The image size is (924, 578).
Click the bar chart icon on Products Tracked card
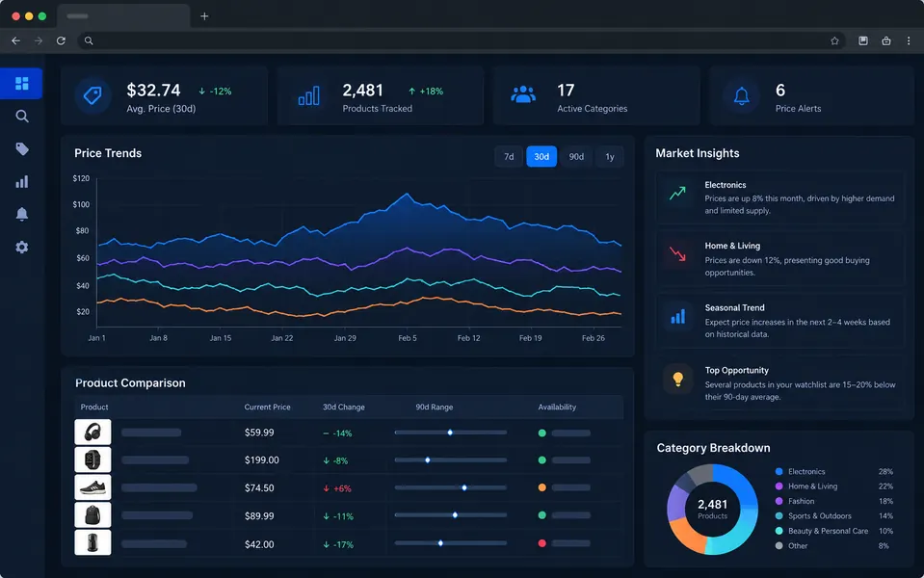(x=308, y=95)
